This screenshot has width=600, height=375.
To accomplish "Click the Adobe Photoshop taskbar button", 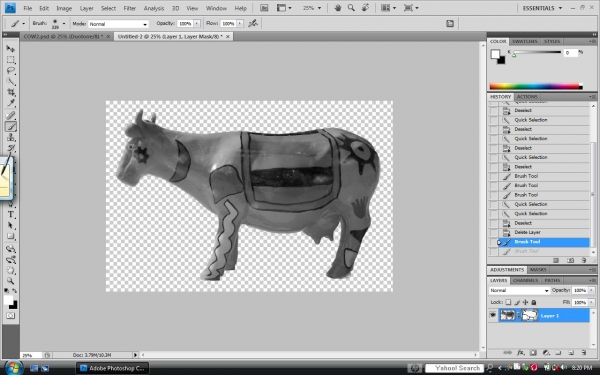I will (112, 368).
